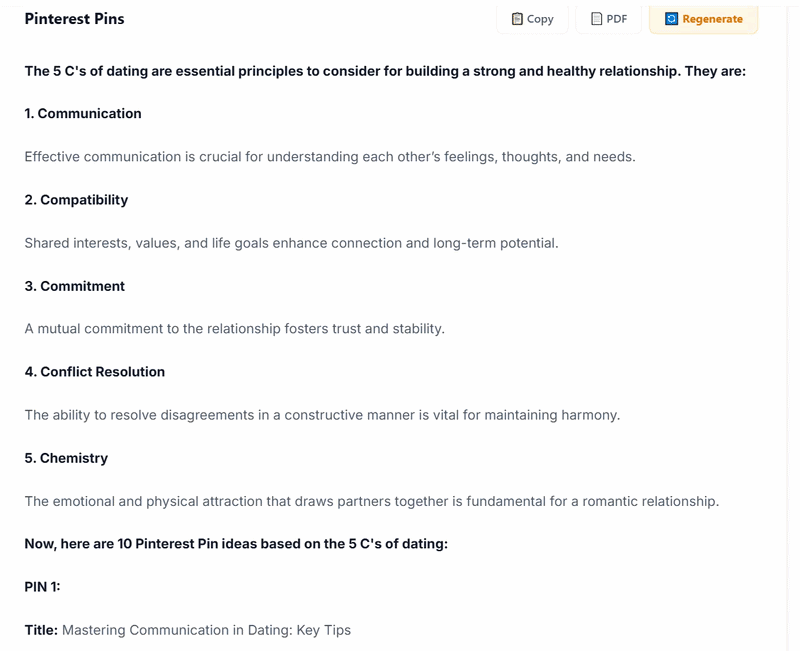Click the 'Shared interests, values' paragraph
This screenshot has width=800, height=651.
(291, 243)
